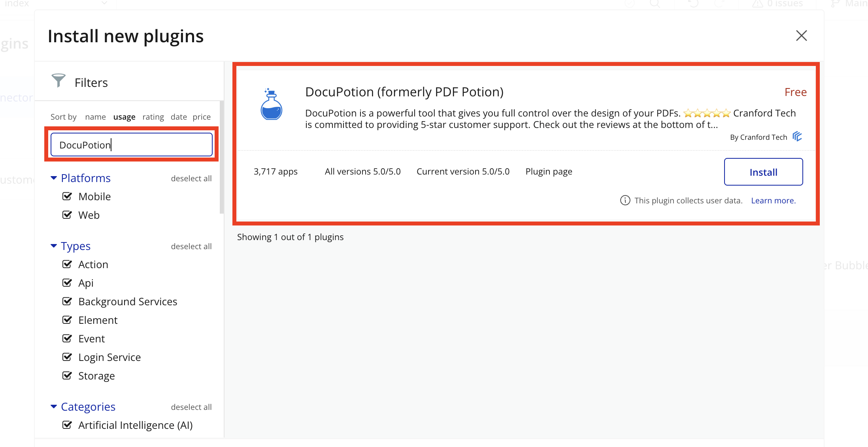Click the DocuPotion potion flask icon
Image resolution: width=868 pixels, height=447 pixels.
coord(271,104)
